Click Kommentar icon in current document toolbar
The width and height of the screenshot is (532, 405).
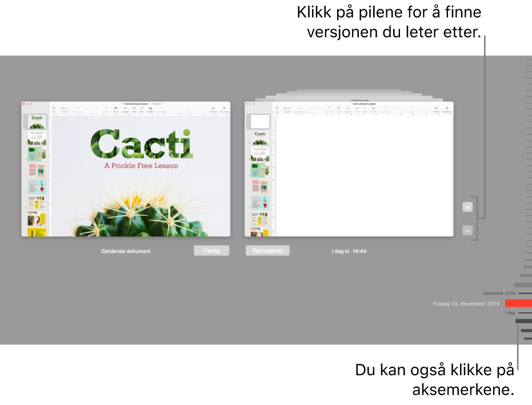tap(162, 109)
